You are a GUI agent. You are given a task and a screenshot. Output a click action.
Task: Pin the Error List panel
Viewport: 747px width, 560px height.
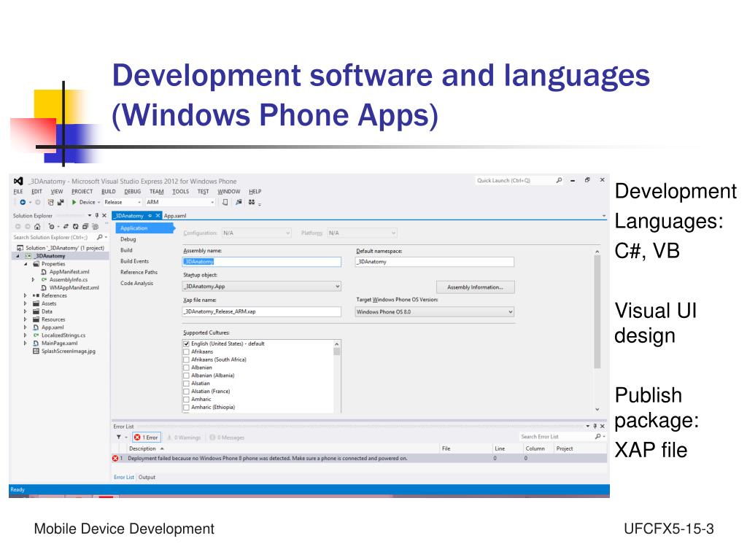pos(595,426)
